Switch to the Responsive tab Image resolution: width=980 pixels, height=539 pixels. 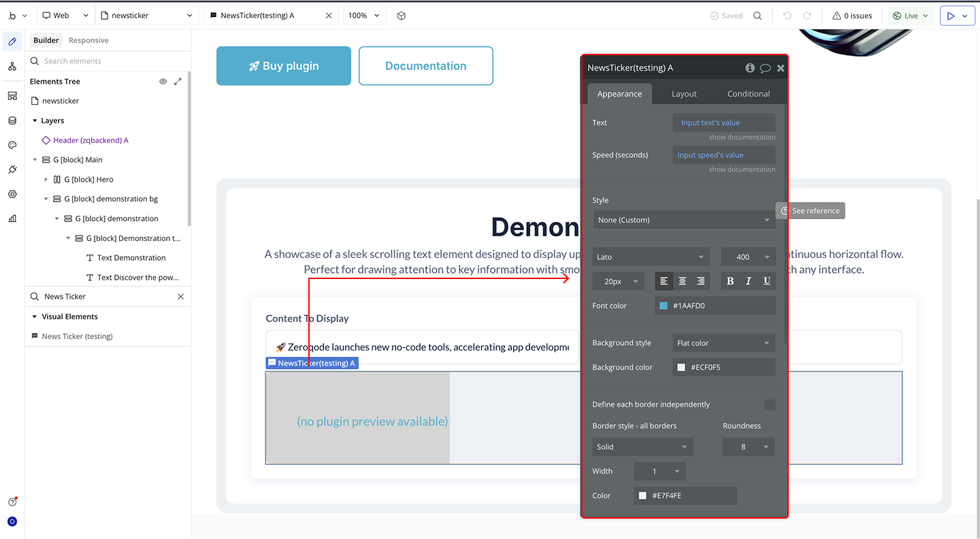click(x=88, y=41)
